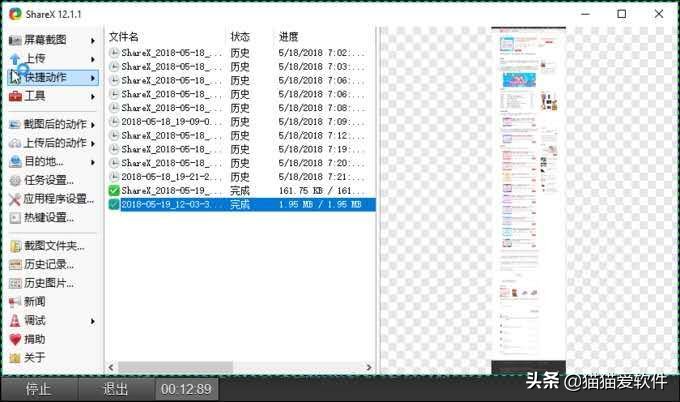
Task: Expand the 上传 submenu arrow
Action: click(93, 59)
